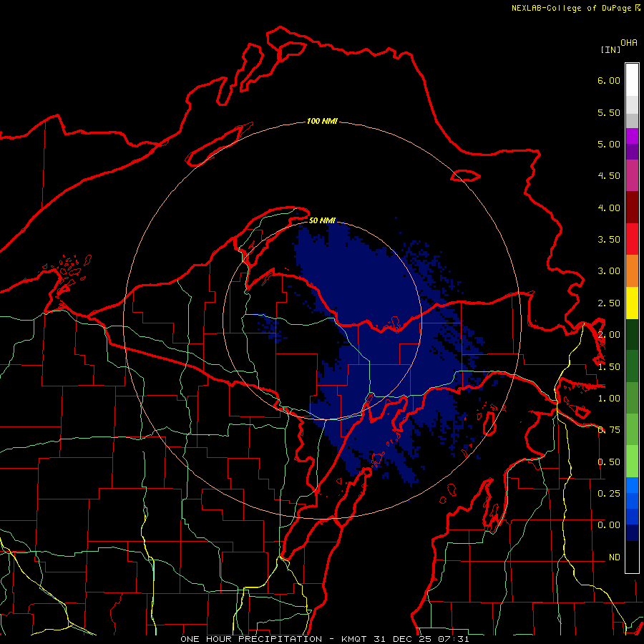644x644 pixels.
Task: Click the 0.00 legend value
Action: click(609, 525)
